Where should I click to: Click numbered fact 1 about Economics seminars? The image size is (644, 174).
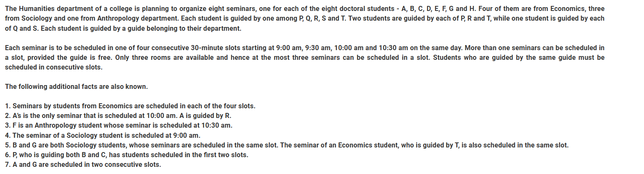pyautogui.click(x=130, y=106)
